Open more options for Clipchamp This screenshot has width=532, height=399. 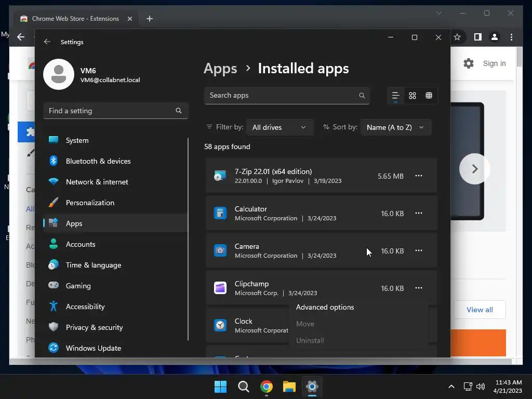[x=419, y=288]
